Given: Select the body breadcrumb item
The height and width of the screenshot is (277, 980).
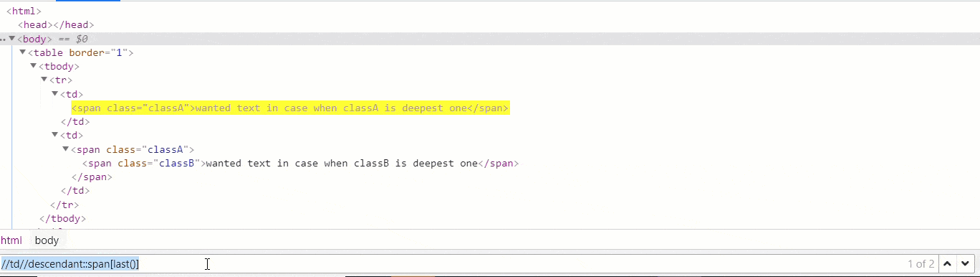Looking at the screenshot, I should coord(47,240).
